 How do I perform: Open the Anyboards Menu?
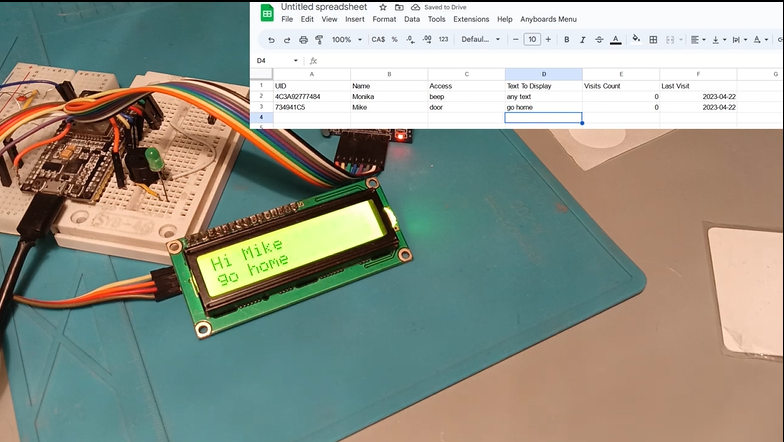point(548,19)
